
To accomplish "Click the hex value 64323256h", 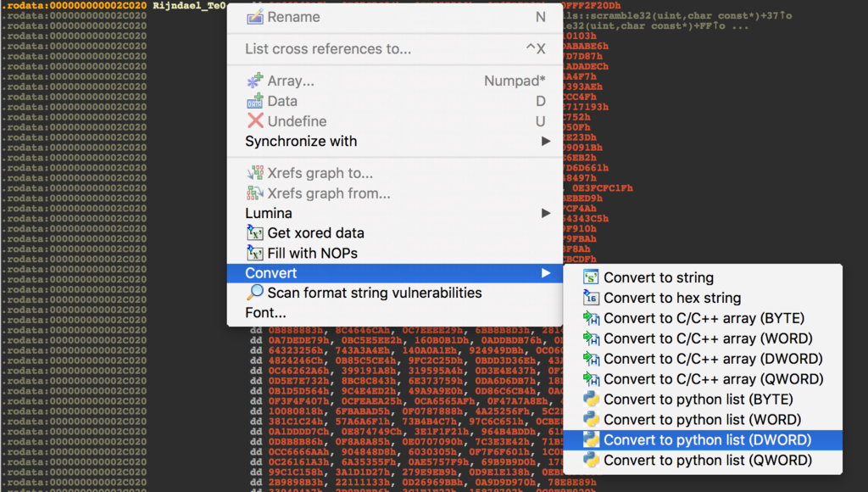I will click(295, 350).
